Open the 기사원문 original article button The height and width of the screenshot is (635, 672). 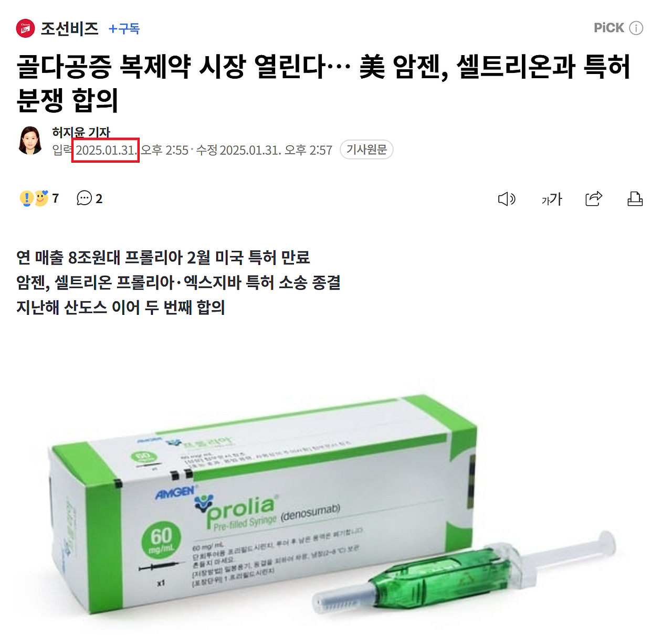(x=366, y=150)
